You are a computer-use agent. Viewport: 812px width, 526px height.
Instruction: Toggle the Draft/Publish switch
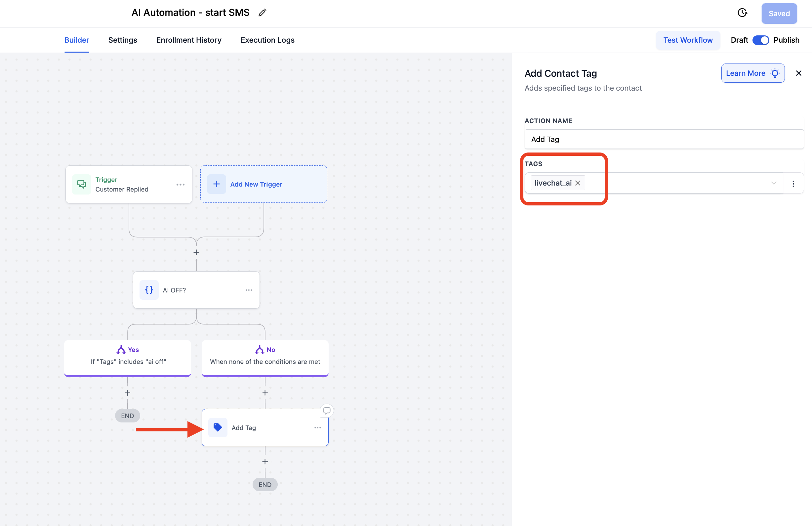760,40
